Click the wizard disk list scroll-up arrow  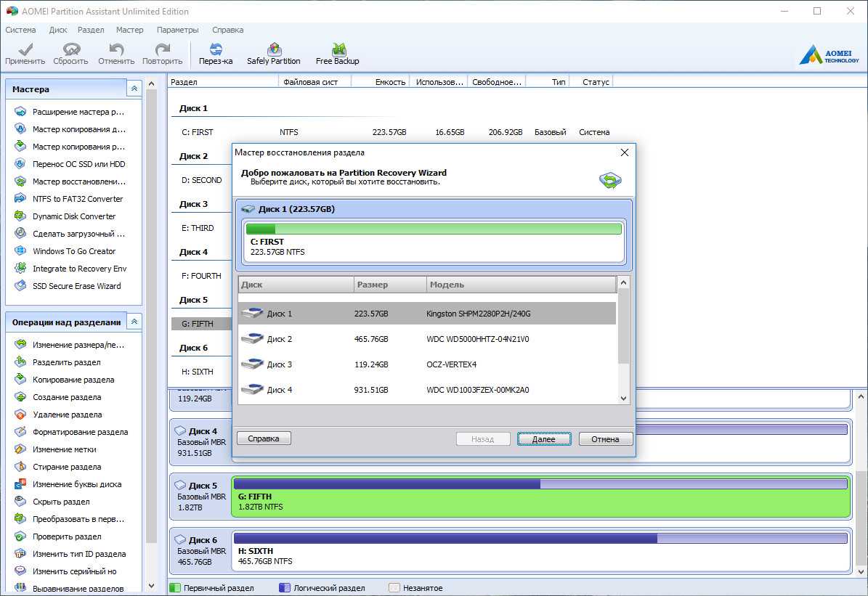(x=623, y=283)
